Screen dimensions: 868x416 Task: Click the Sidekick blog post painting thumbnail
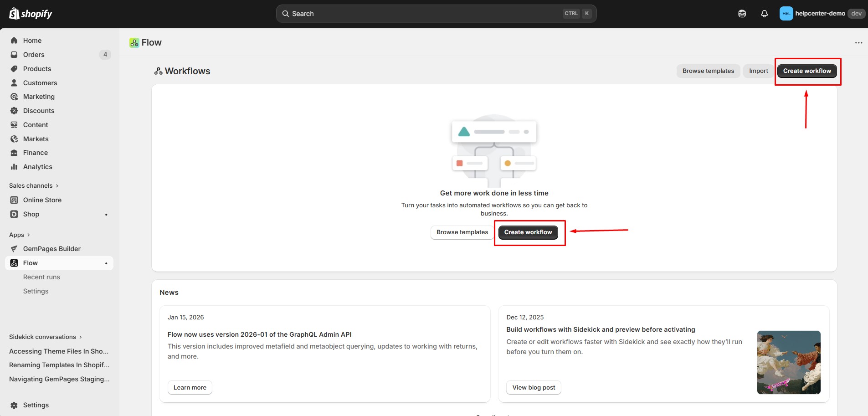[x=788, y=362]
